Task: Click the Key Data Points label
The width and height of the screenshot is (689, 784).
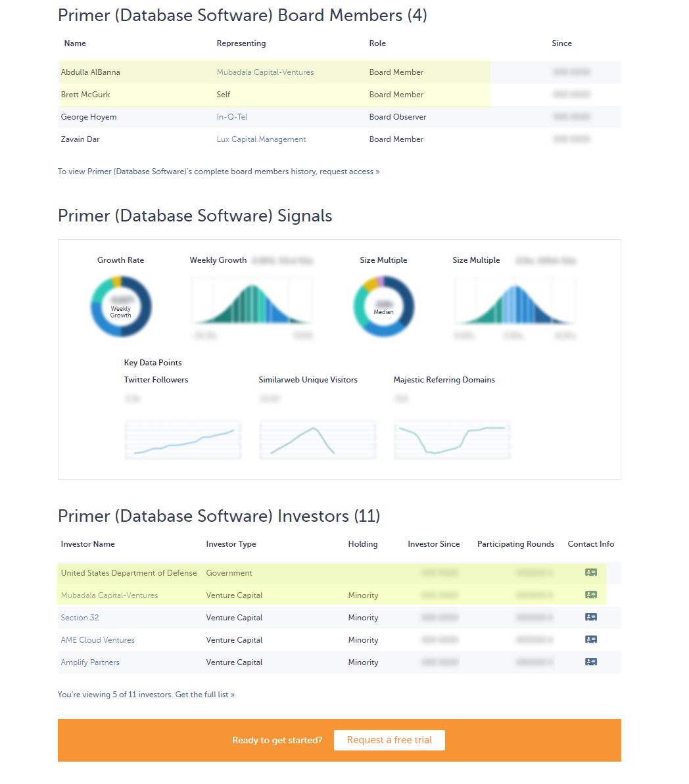Action: 153,363
